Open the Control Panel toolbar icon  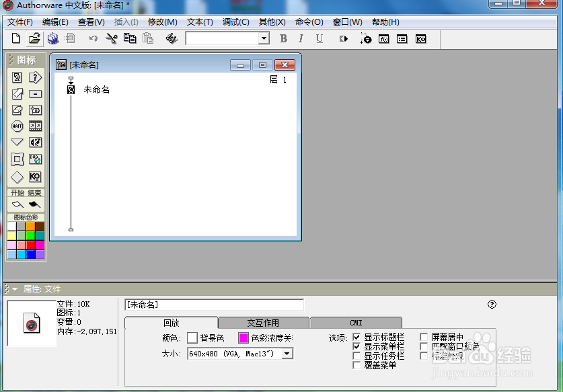click(x=365, y=38)
